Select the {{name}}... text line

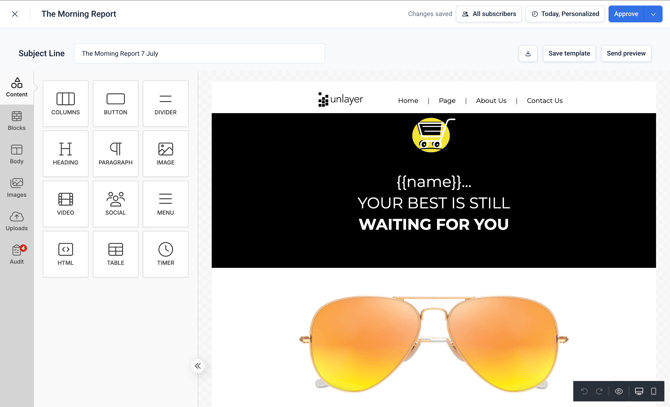click(434, 182)
